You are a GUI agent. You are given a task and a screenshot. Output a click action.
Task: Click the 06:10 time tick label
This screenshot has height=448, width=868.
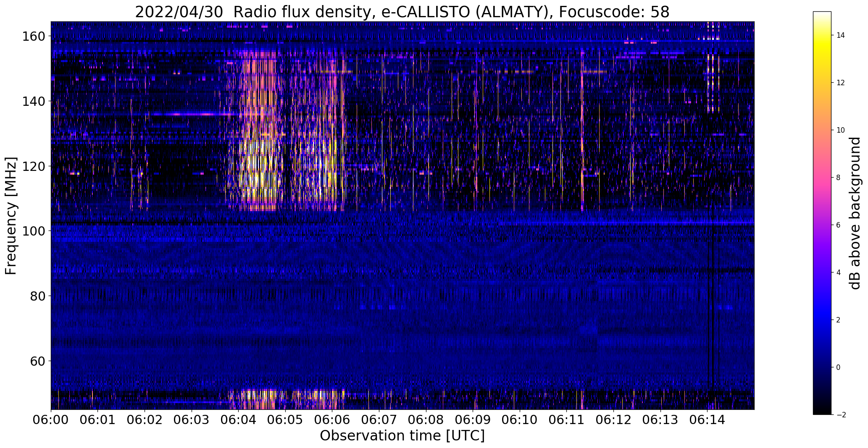pos(520,419)
